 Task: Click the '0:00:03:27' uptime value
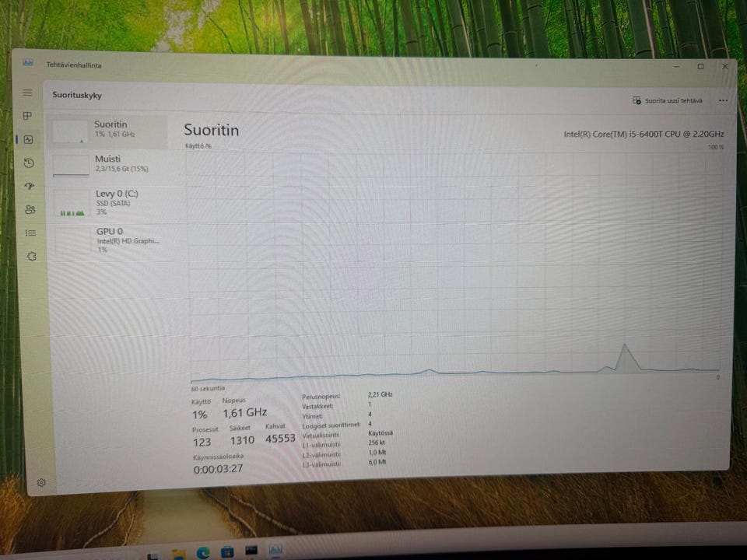tap(218, 469)
